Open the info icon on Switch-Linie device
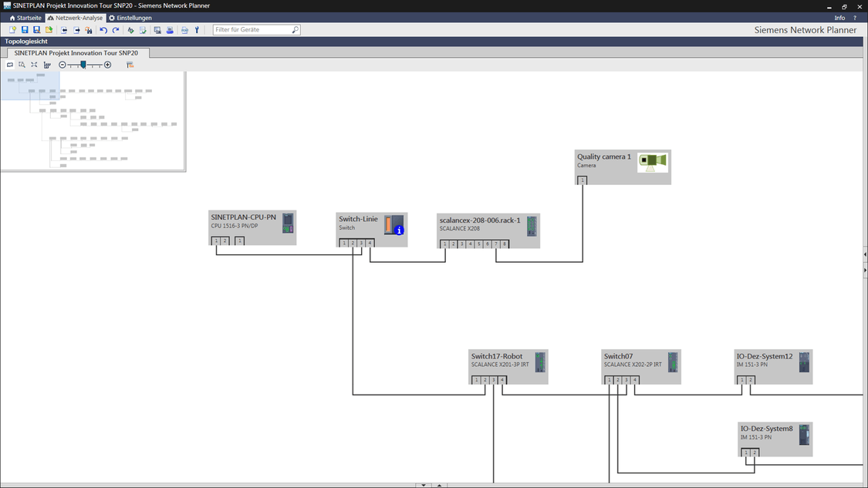 click(x=398, y=230)
